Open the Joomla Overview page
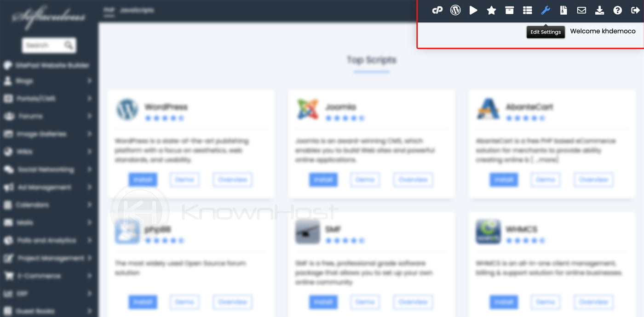 point(413,180)
